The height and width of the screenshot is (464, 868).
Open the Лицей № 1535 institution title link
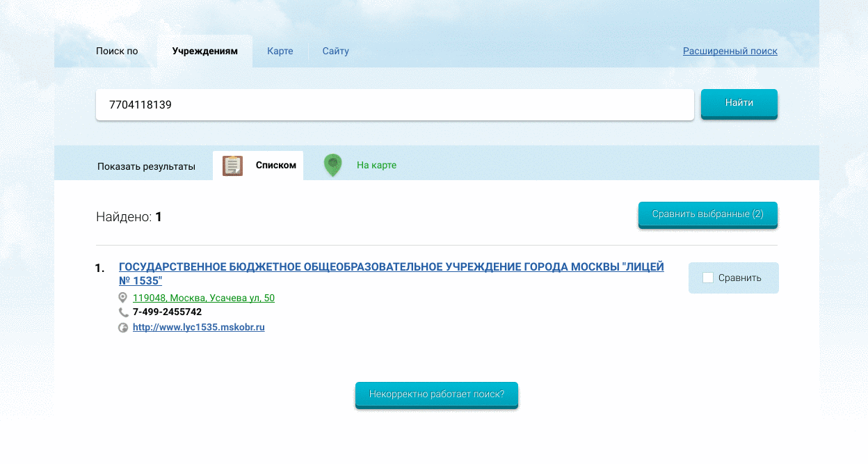[x=392, y=274]
